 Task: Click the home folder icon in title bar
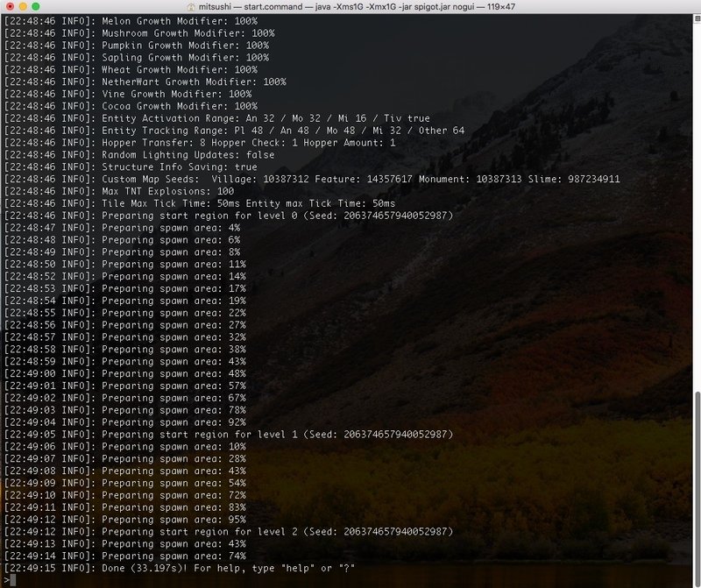[191, 7]
